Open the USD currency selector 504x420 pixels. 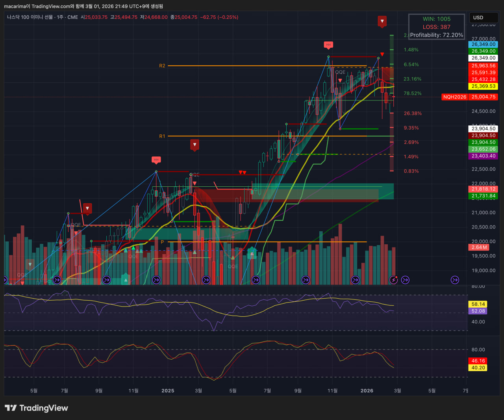pos(484,18)
